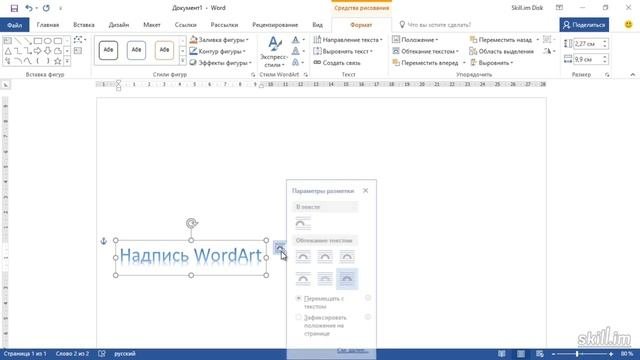
Task: Undo the last action
Action: click(29, 8)
